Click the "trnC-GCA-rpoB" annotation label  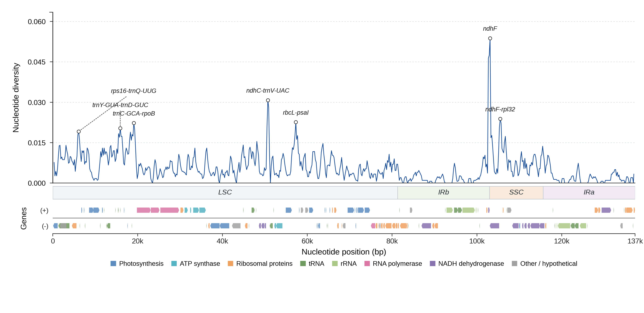pos(134,113)
